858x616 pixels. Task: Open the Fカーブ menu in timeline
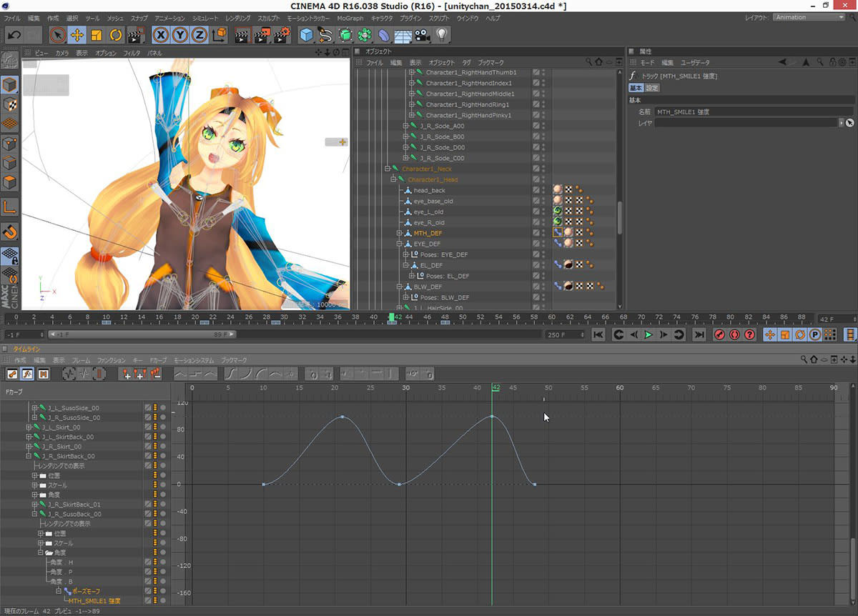(x=158, y=360)
